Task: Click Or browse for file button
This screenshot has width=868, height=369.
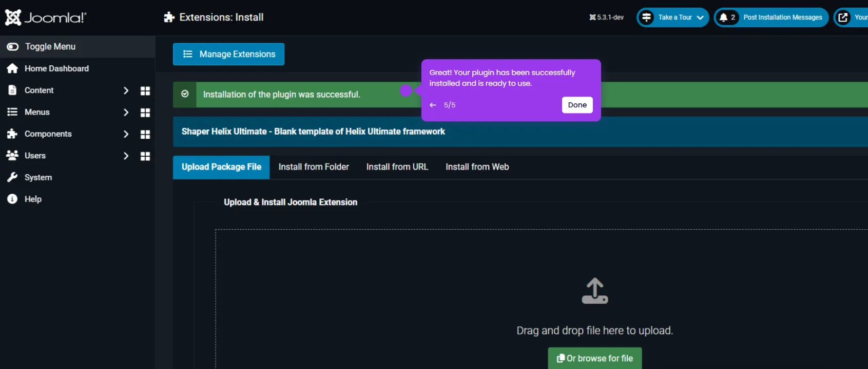Action: pos(595,358)
